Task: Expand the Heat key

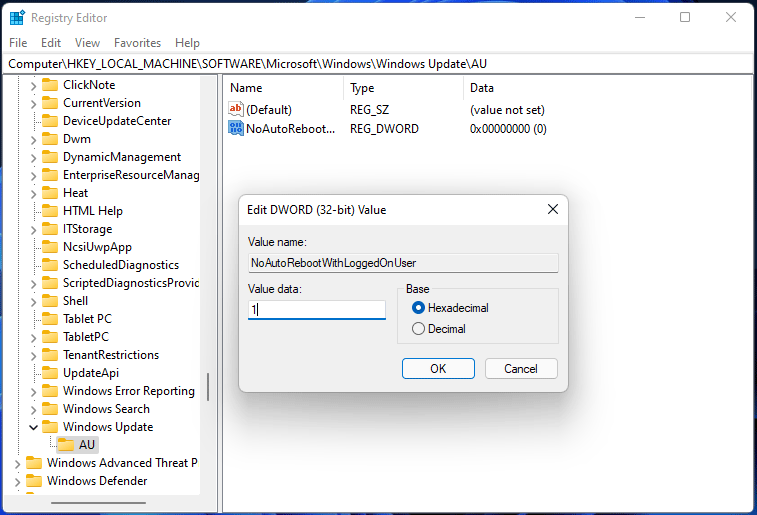Action: click(x=33, y=194)
